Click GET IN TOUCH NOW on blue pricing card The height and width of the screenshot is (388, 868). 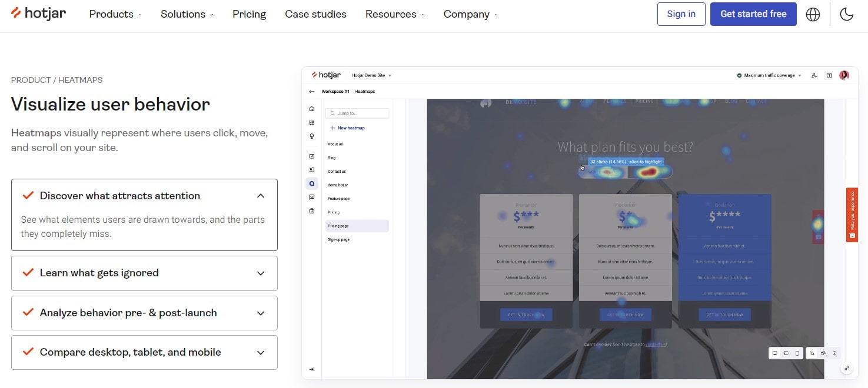tap(724, 315)
